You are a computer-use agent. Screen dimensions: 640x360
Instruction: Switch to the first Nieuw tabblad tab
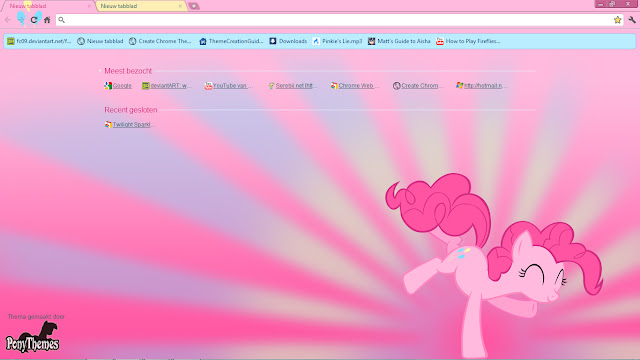[47, 6]
